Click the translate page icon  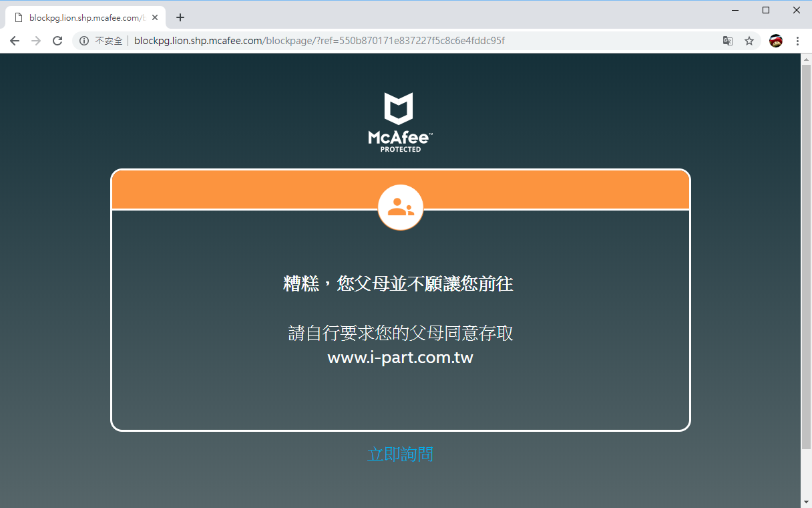728,41
